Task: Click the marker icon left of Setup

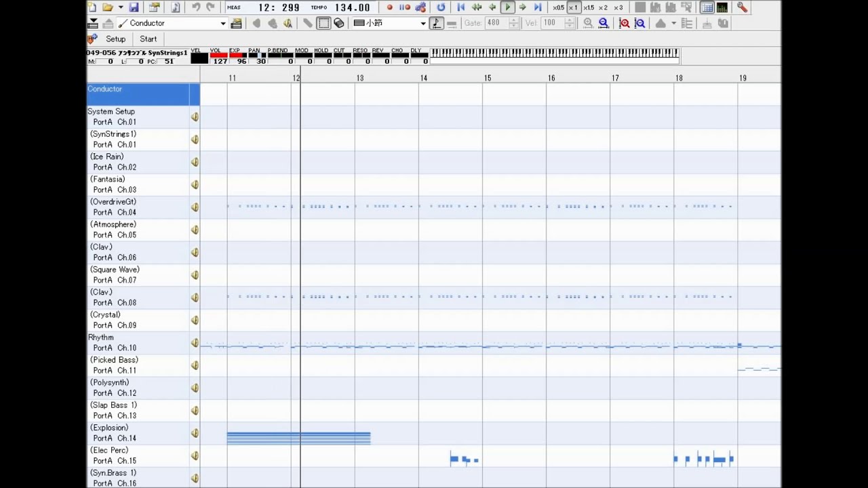Action: click(x=93, y=39)
